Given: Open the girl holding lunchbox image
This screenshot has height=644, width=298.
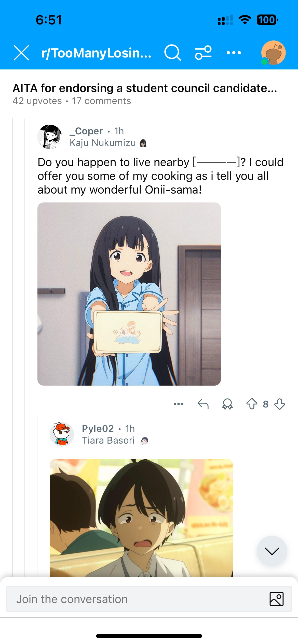Looking at the screenshot, I should pyautogui.click(x=129, y=294).
